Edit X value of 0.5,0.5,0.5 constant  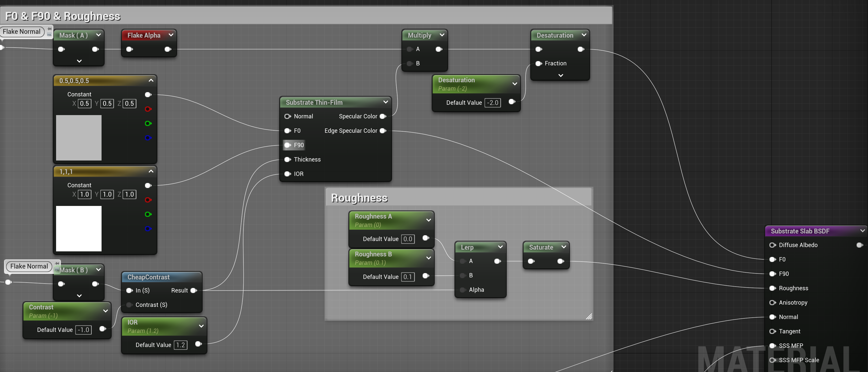click(85, 103)
